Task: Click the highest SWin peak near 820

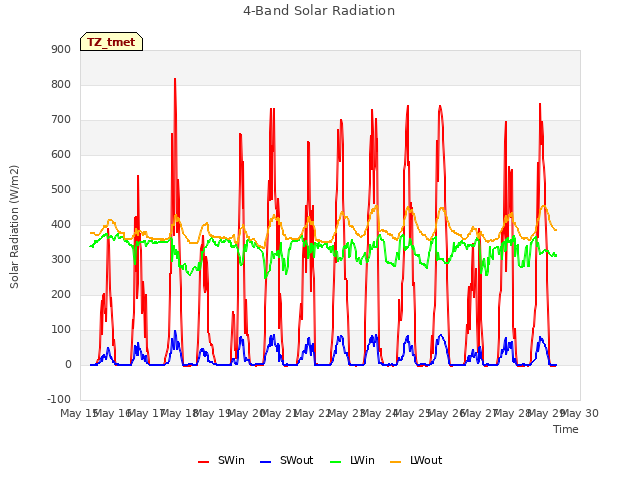Action: pos(175,79)
